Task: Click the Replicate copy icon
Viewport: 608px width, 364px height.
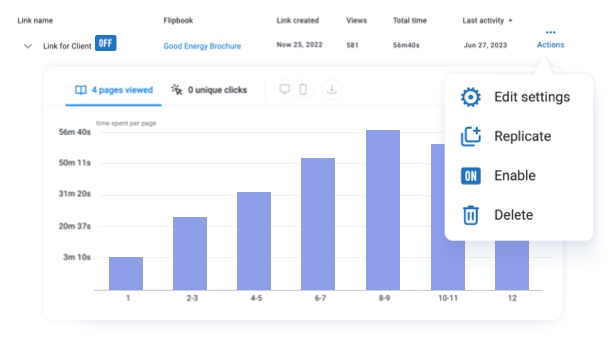Action: pyautogui.click(x=471, y=136)
